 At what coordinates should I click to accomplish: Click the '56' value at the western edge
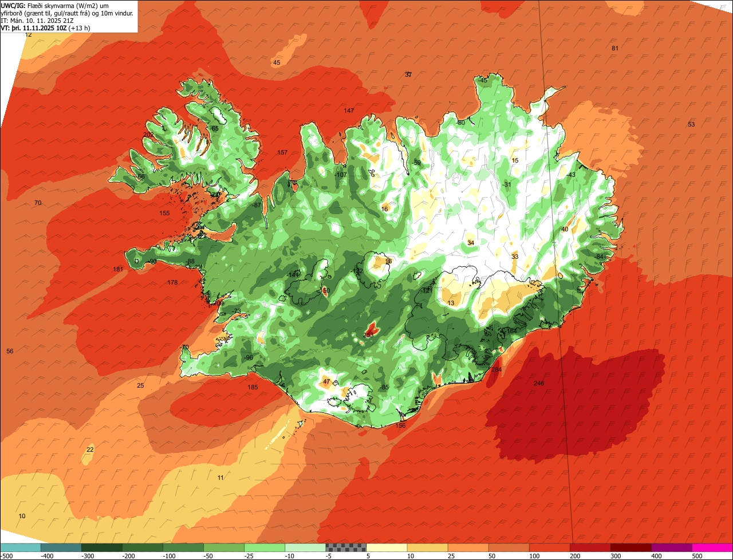click(10, 351)
